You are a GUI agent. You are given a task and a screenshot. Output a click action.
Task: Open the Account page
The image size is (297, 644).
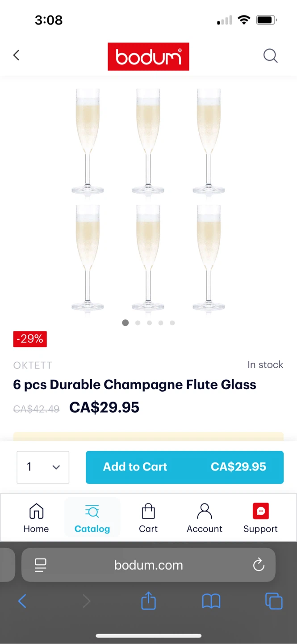point(204,517)
